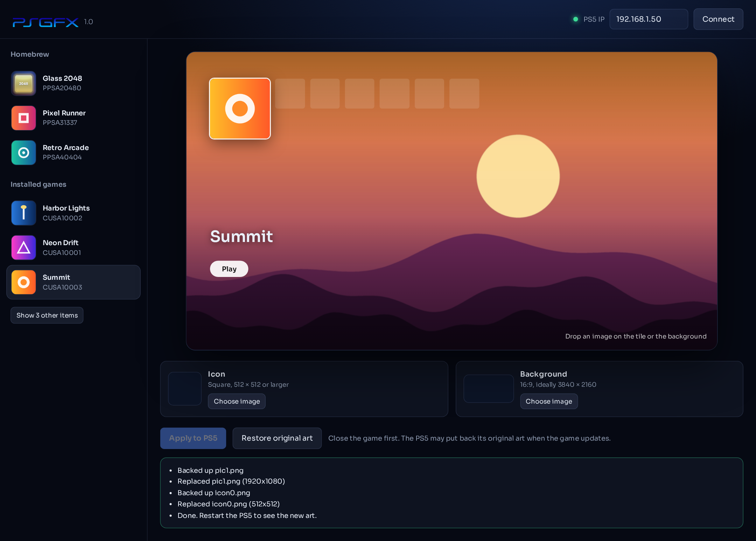Select Pixel Runner PPSA31337 entry
The image size is (756, 541).
tap(73, 118)
